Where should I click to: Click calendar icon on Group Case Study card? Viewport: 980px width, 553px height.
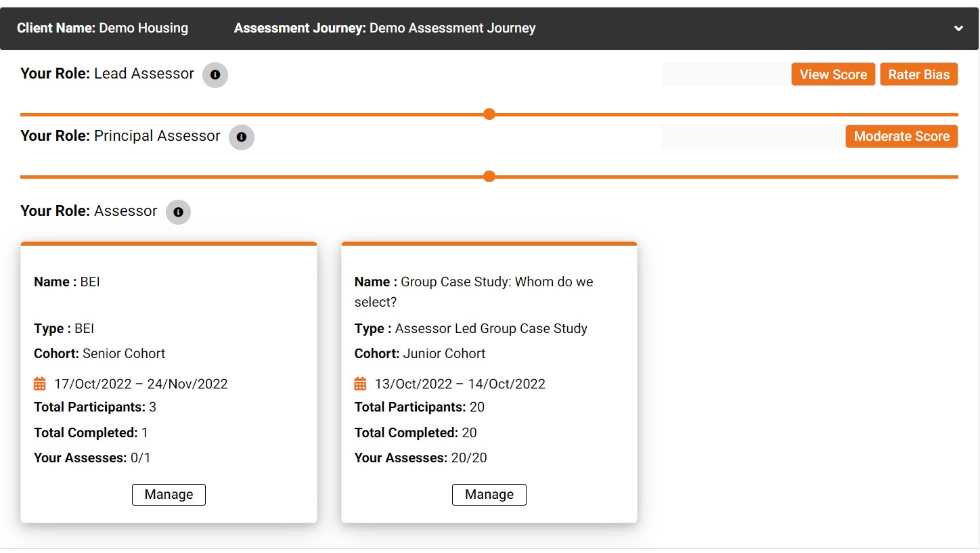pos(360,384)
